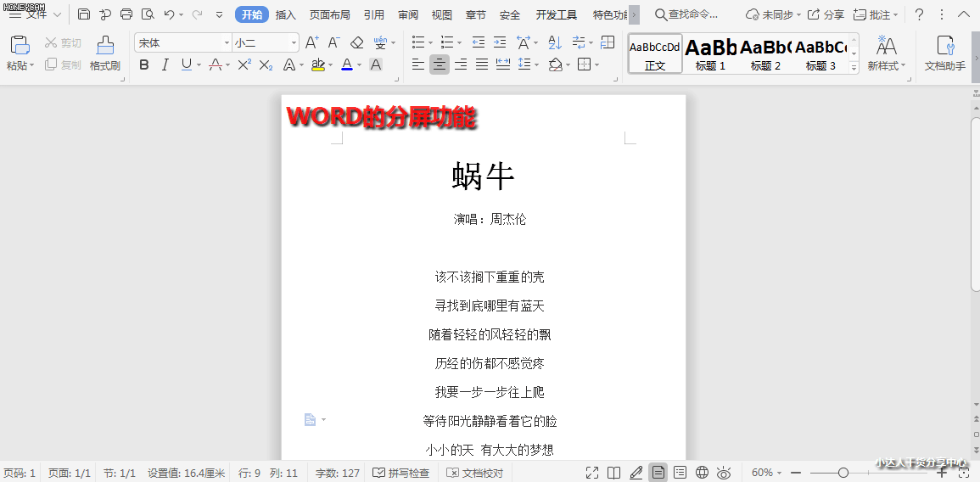This screenshot has height=482, width=980.
Task: Toggle Bold formatting
Action: [144, 64]
